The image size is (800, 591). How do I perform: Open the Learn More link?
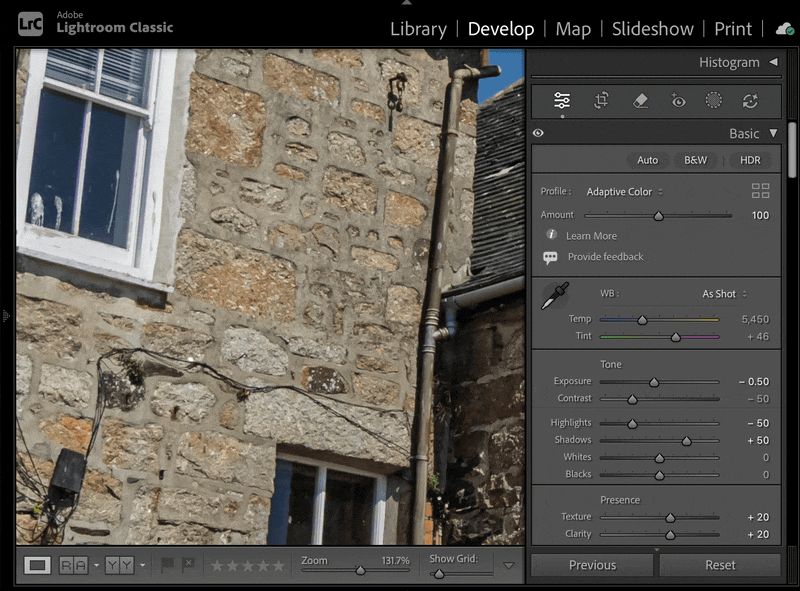pyautogui.click(x=591, y=236)
